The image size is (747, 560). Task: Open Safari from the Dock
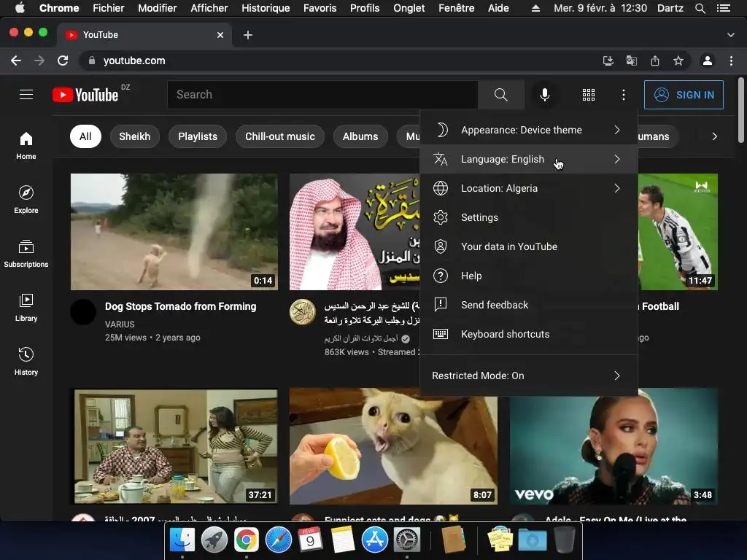point(278,540)
